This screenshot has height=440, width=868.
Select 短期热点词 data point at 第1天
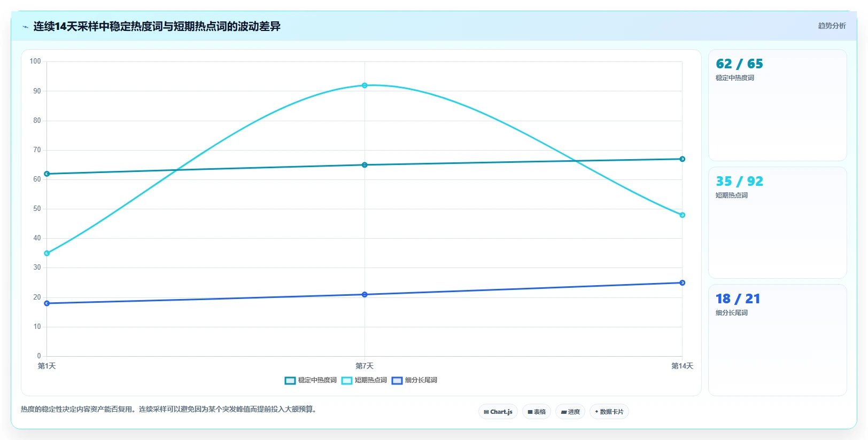[47, 253]
